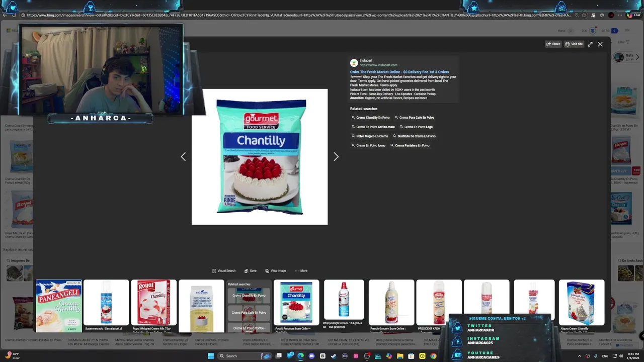644x362 pixels.
Task: Open volume control in system tray
Action: coord(621,356)
